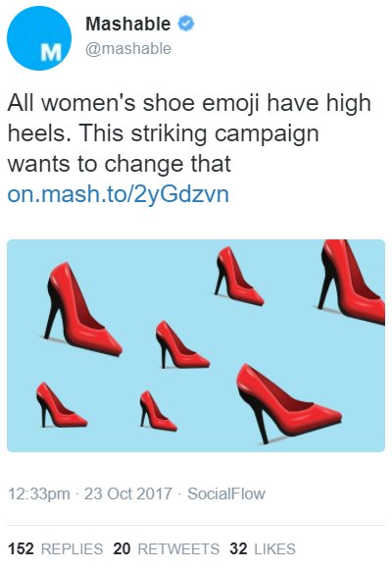392x570 pixels.
Task: Click the largest red high heel emoji
Action: click(x=288, y=403)
